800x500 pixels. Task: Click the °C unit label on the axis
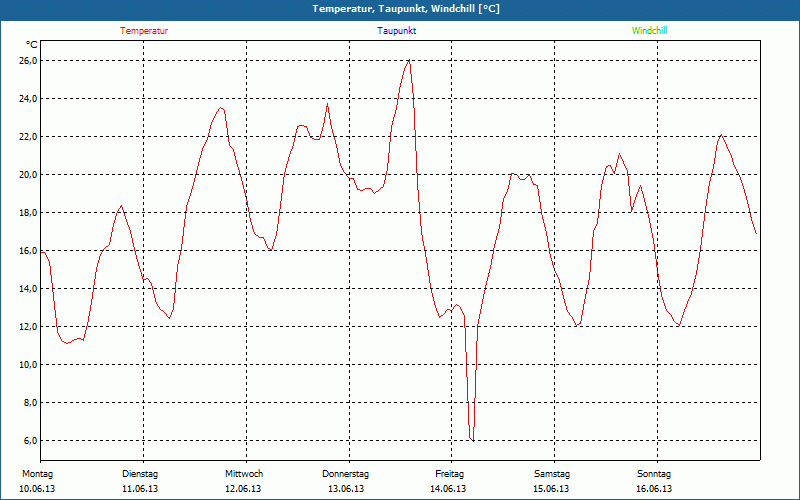pyautogui.click(x=32, y=45)
